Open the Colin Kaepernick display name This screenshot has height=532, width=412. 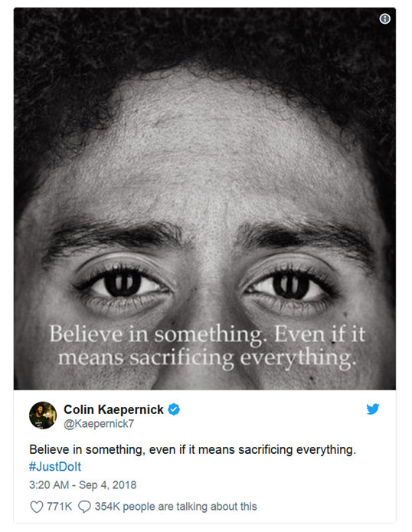pyautogui.click(x=113, y=409)
